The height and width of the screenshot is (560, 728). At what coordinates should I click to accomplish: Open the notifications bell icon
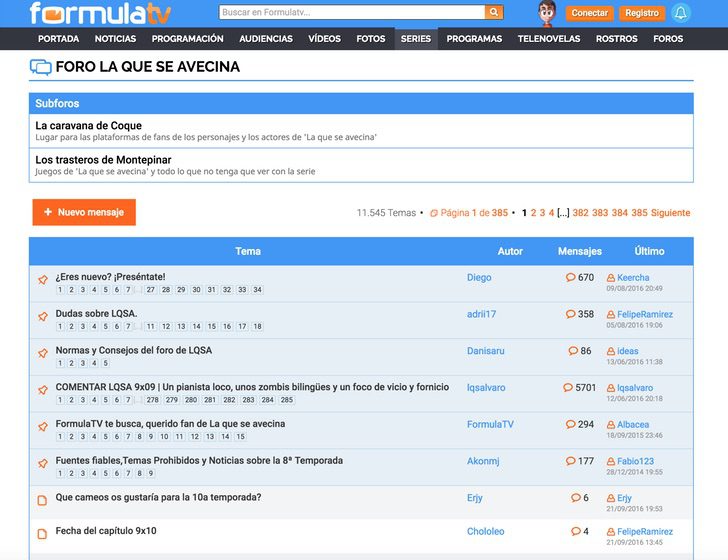click(x=681, y=13)
